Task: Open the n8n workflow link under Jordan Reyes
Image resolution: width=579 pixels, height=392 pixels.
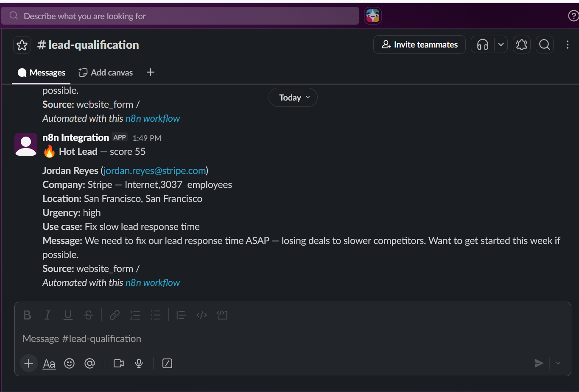Action: point(153,283)
